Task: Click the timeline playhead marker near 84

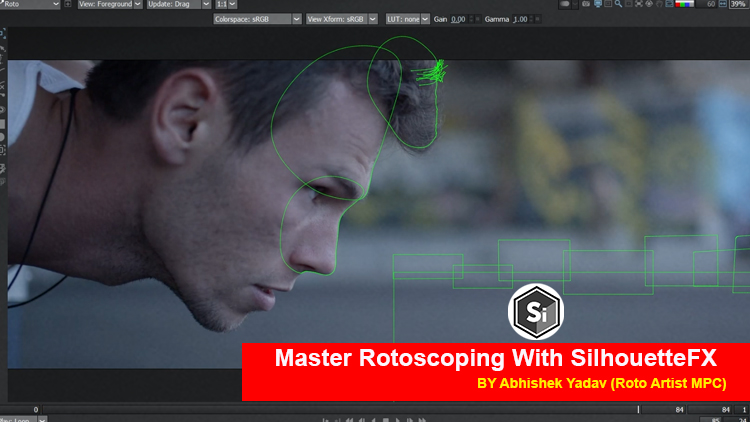Action: [638, 410]
